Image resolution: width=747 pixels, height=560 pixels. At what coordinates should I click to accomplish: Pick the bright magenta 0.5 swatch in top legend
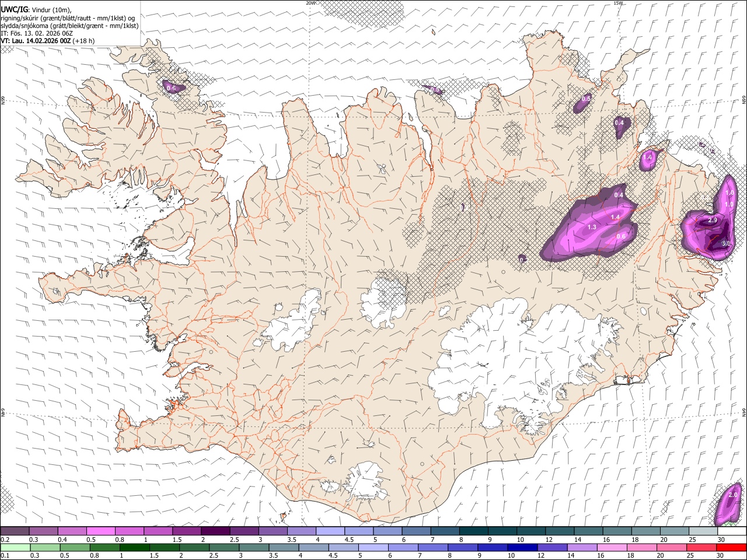click(x=100, y=531)
